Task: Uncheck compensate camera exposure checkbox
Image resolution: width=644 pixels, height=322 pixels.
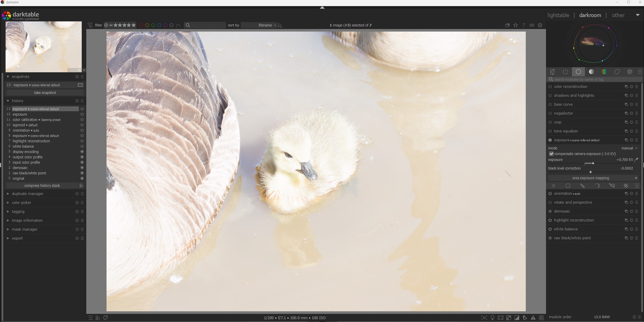Action: point(551,154)
